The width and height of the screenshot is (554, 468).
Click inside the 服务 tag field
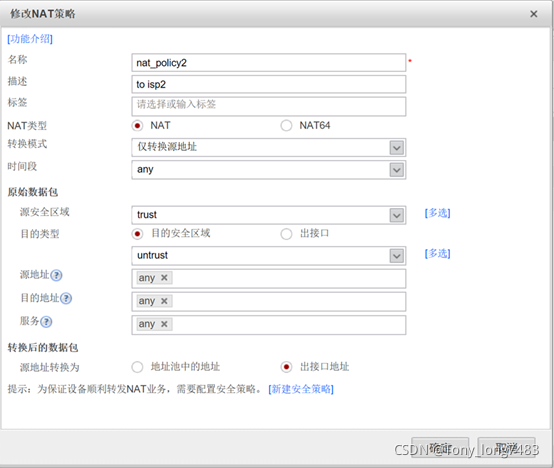pyautogui.click(x=269, y=325)
